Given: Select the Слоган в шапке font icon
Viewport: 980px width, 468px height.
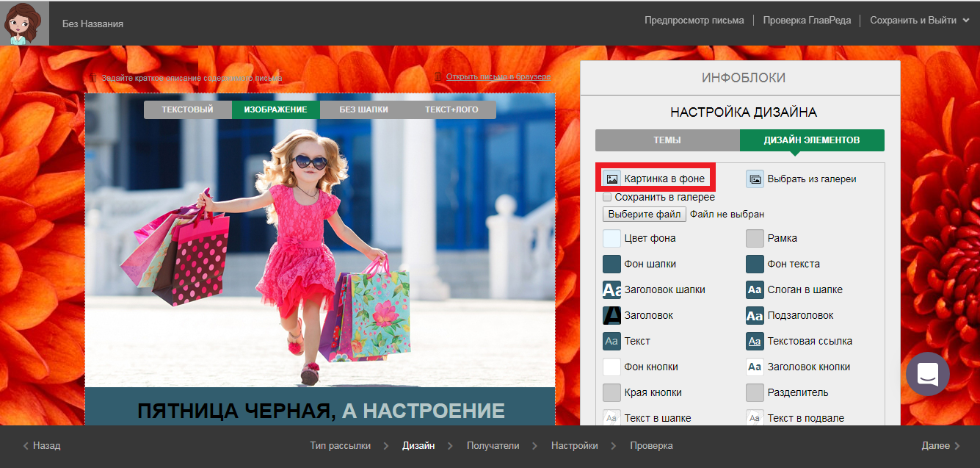Looking at the screenshot, I should tap(755, 289).
